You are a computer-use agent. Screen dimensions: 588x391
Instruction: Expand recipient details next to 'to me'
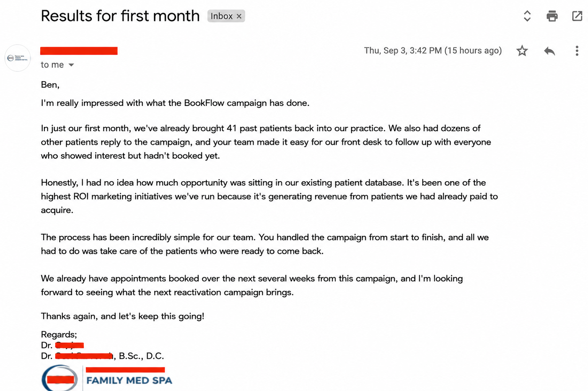point(71,65)
